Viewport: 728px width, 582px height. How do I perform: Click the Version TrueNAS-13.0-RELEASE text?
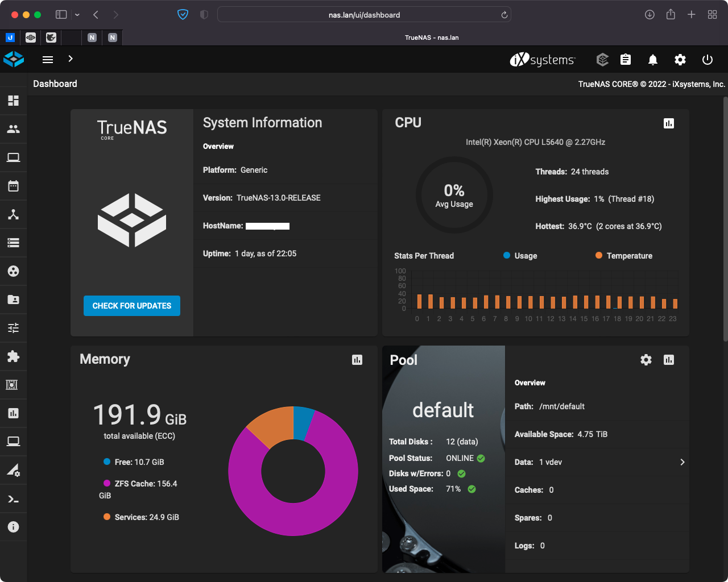point(262,198)
